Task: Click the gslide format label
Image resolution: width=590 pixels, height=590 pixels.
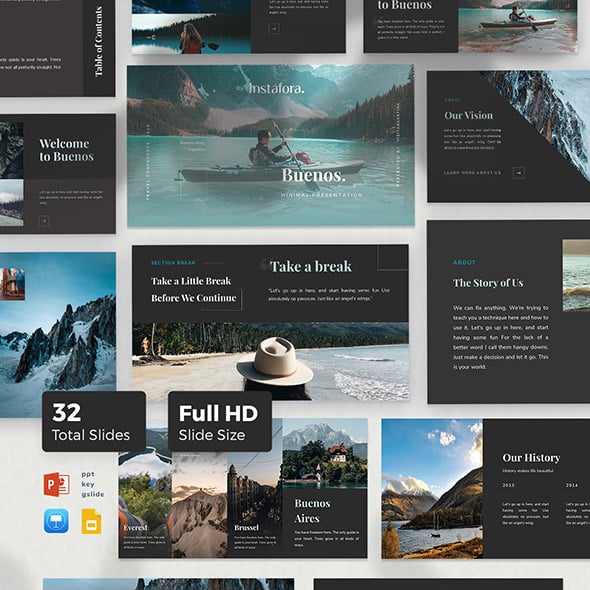Action: pos(93,494)
